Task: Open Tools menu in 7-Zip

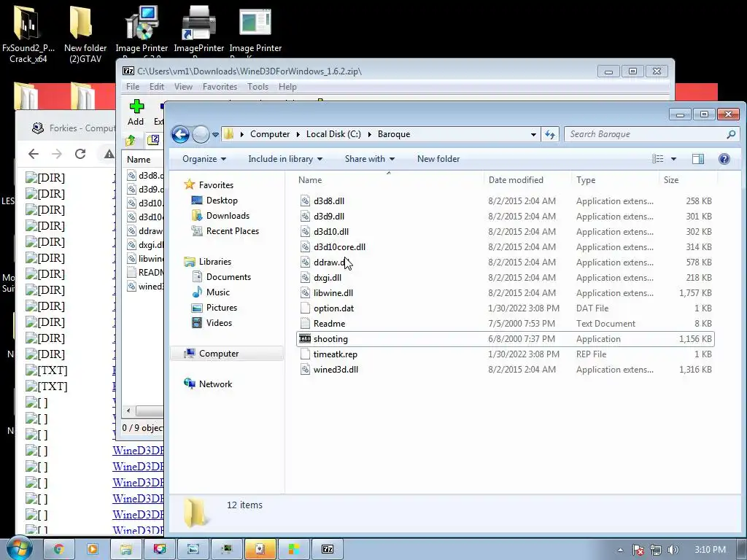Action: (258, 87)
